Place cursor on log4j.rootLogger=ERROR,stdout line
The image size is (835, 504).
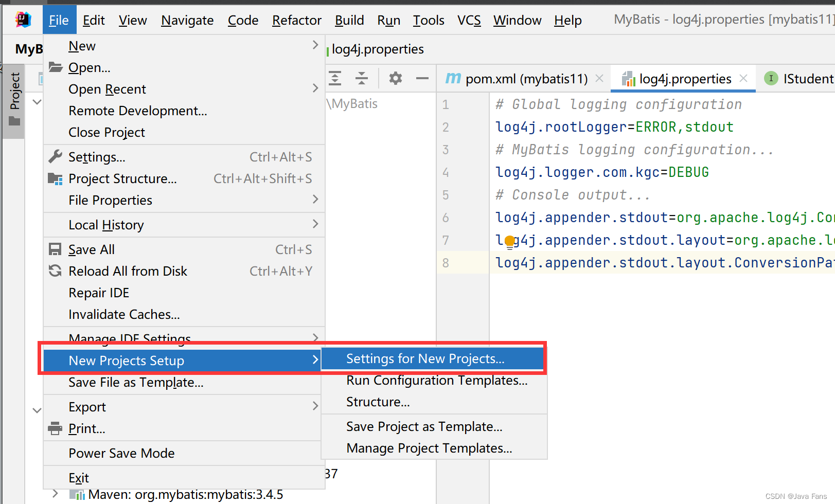(614, 127)
